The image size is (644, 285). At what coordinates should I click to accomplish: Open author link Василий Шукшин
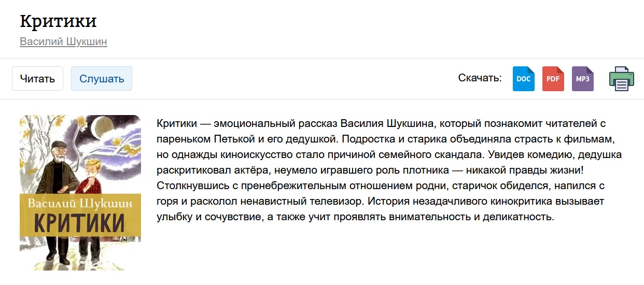pyautogui.click(x=63, y=41)
